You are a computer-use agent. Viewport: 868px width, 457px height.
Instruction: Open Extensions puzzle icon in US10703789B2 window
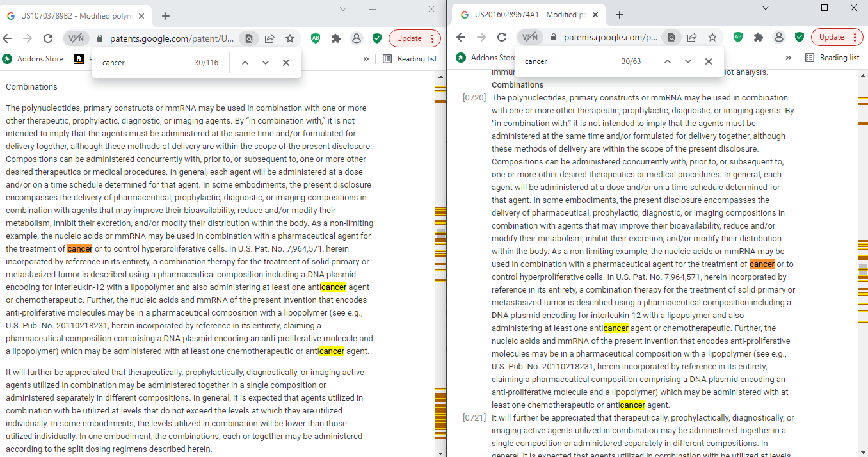click(336, 38)
